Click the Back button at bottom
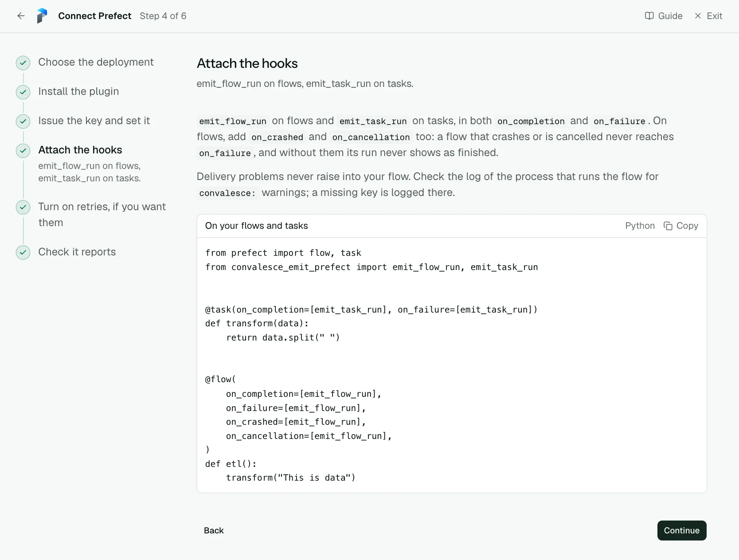Viewport: 739px width, 560px height. [x=214, y=530]
